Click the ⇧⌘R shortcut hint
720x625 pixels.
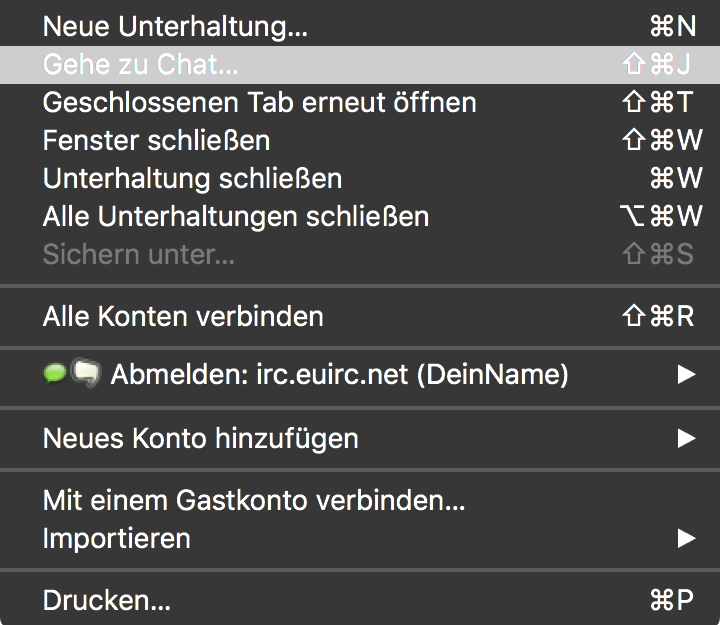point(657,316)
